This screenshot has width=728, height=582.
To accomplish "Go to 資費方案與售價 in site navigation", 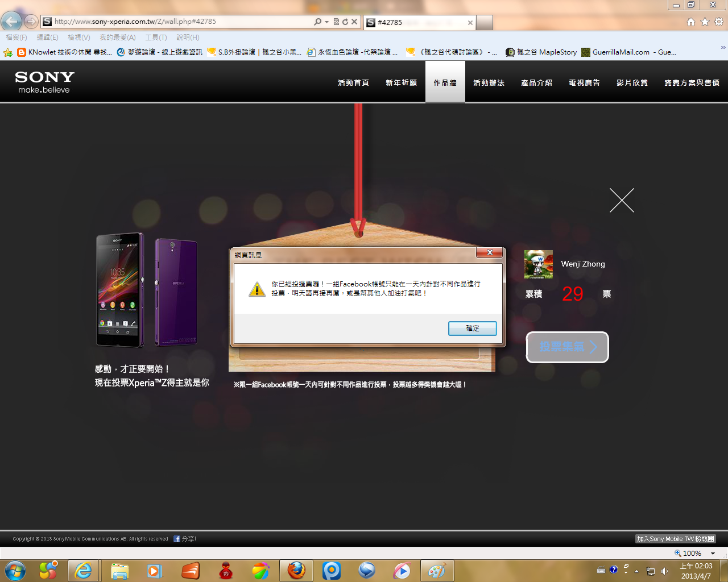I will (692, 82).
